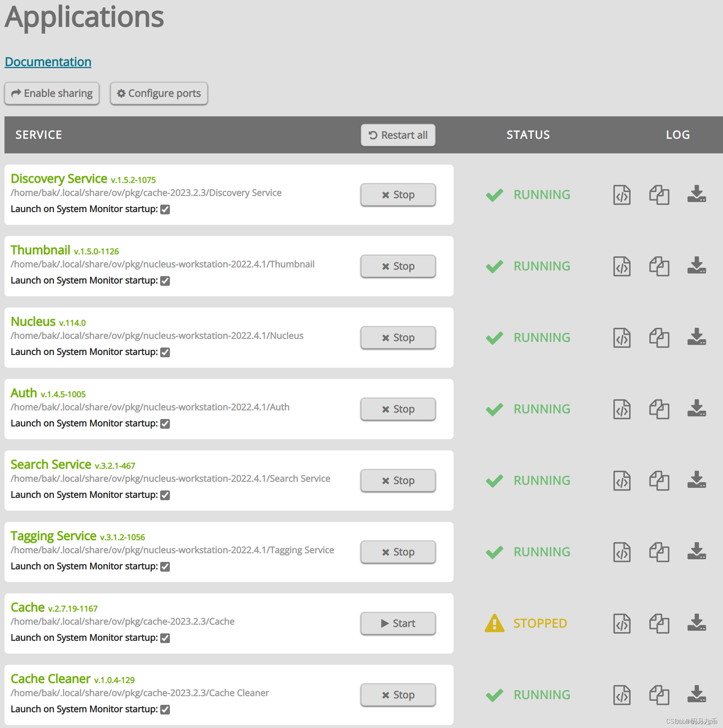Screen dimensions: 723x728
Task: Download the Discovery Service log
Action: point(696,194)
